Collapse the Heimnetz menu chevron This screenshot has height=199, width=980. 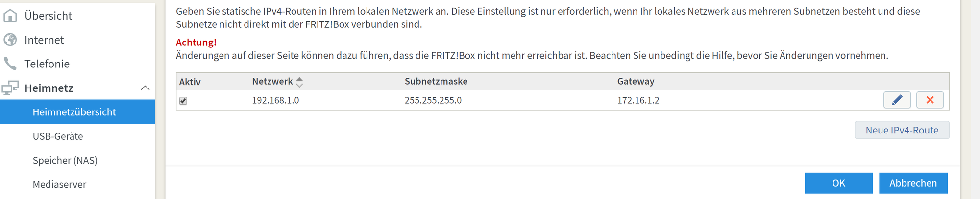(145, 88)
